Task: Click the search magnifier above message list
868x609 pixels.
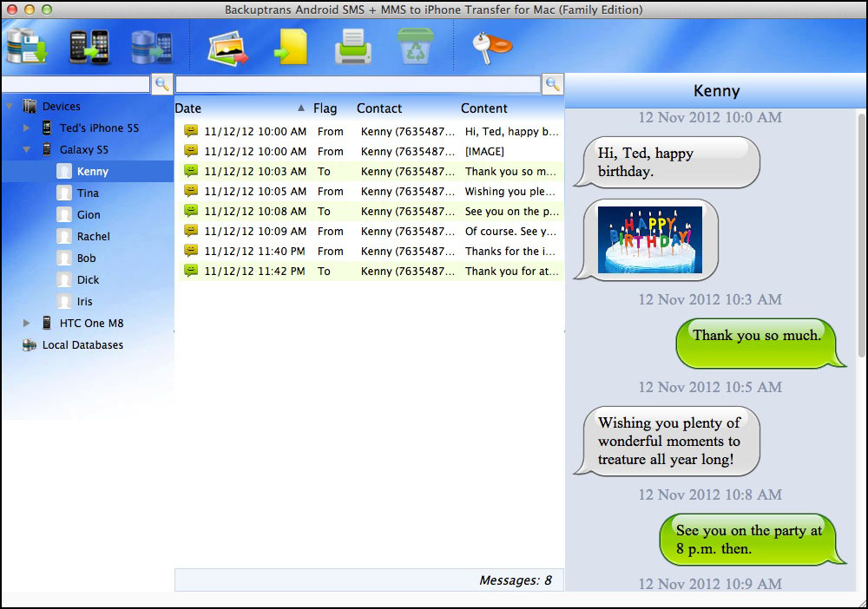Action: click(552, 84)
